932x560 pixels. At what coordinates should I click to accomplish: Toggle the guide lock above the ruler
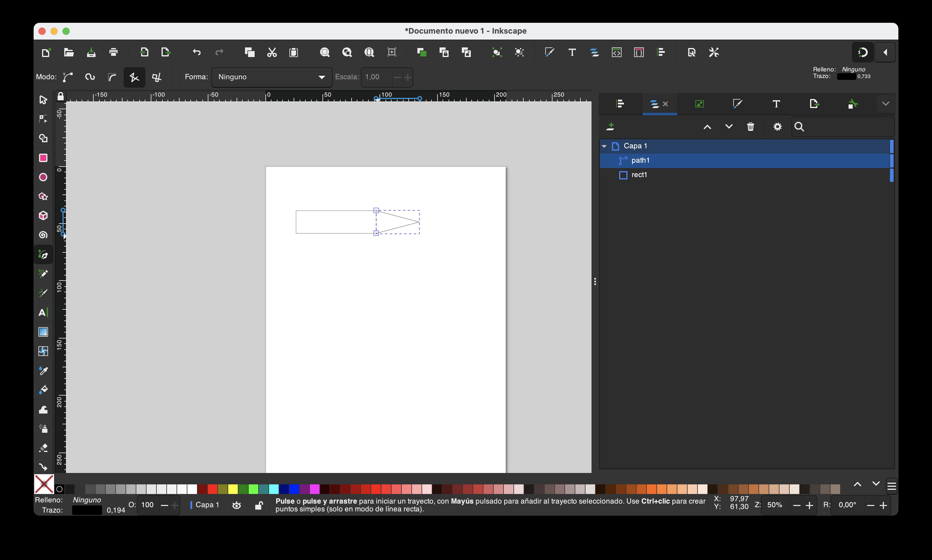click(x=60, y=97)
